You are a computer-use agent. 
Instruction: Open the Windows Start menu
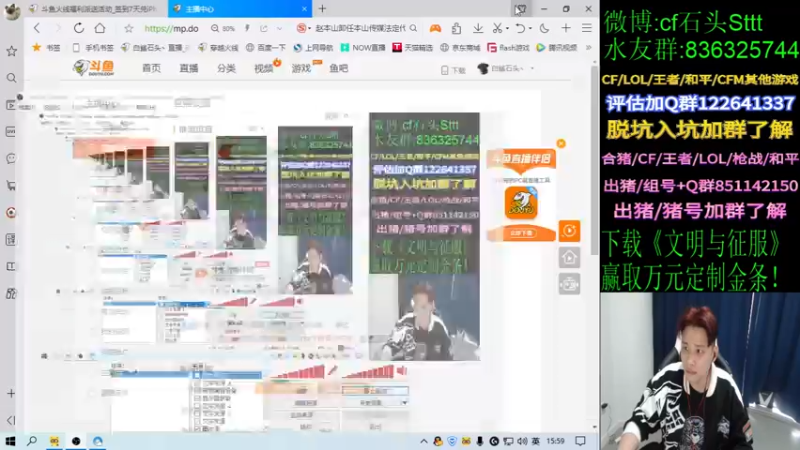pos(10,441)
